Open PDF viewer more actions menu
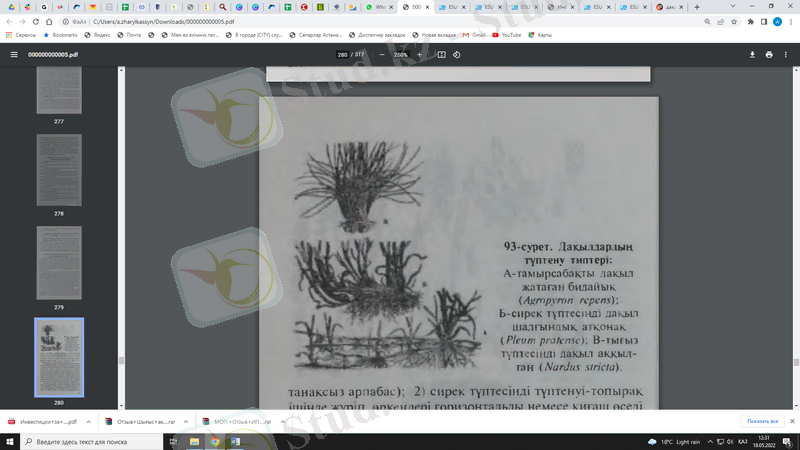This screenshot has height=450, width=800. click(786, 54)
